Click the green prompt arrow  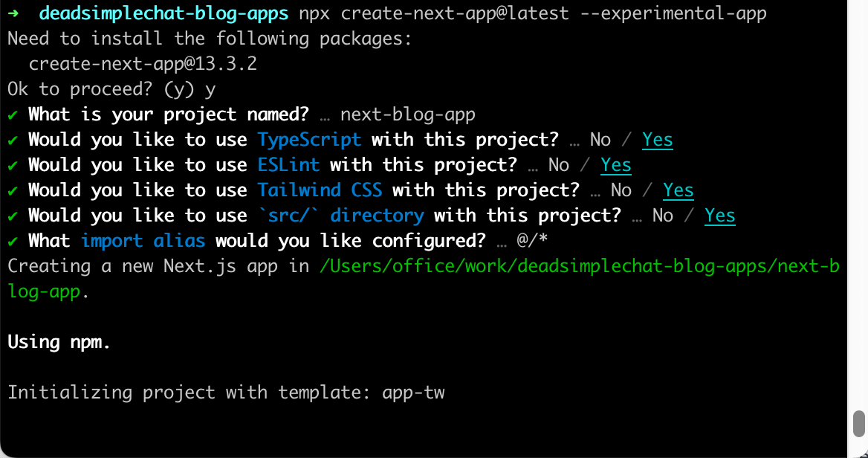13,13
